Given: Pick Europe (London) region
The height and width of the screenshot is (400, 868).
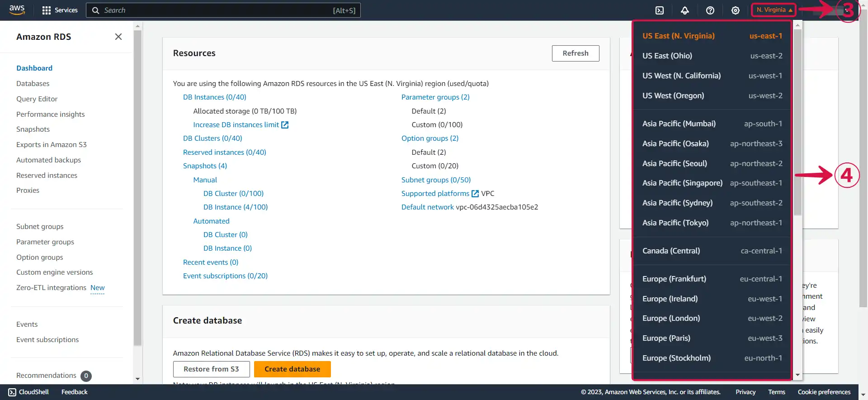Looking at the screenshot, I should pos(712,318).
